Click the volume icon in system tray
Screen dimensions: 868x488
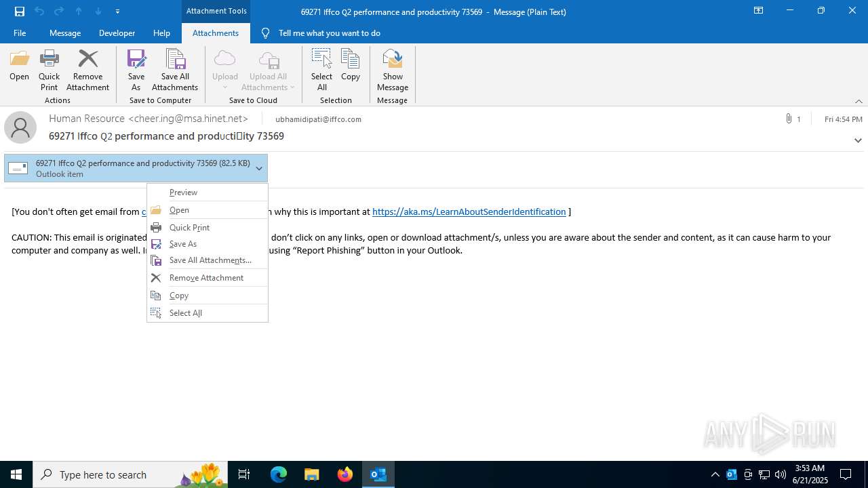point(781,474)
